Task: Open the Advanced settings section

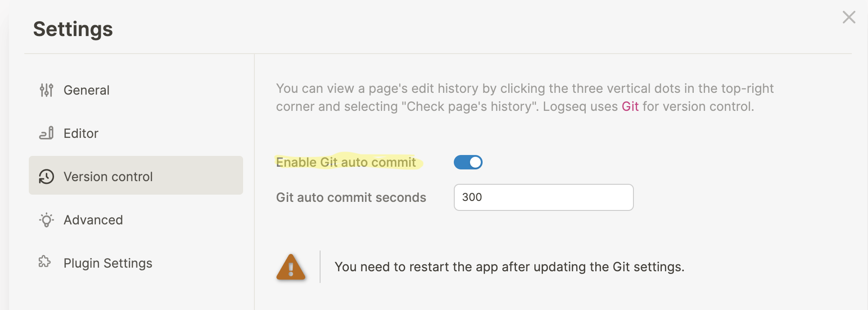Action: (93, 220)
